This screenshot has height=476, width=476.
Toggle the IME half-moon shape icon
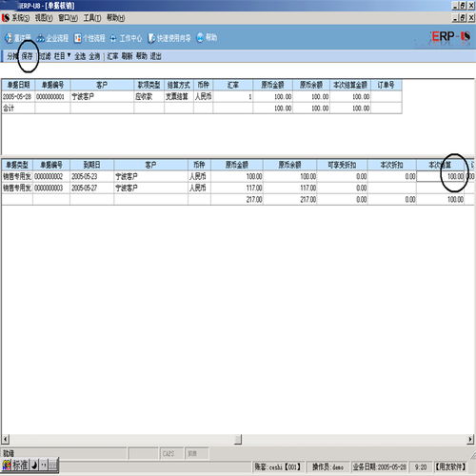coord(34,466)
